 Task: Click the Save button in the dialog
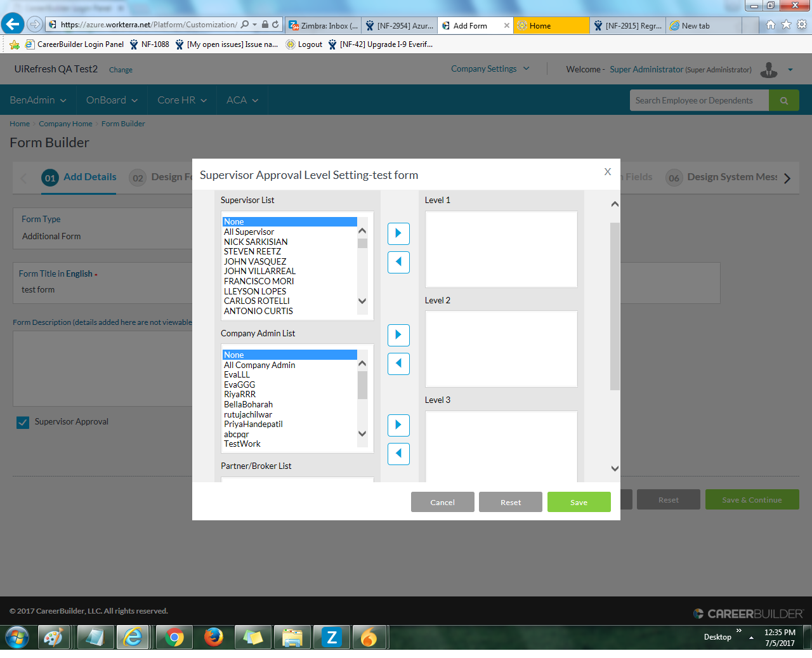point(579,502)
